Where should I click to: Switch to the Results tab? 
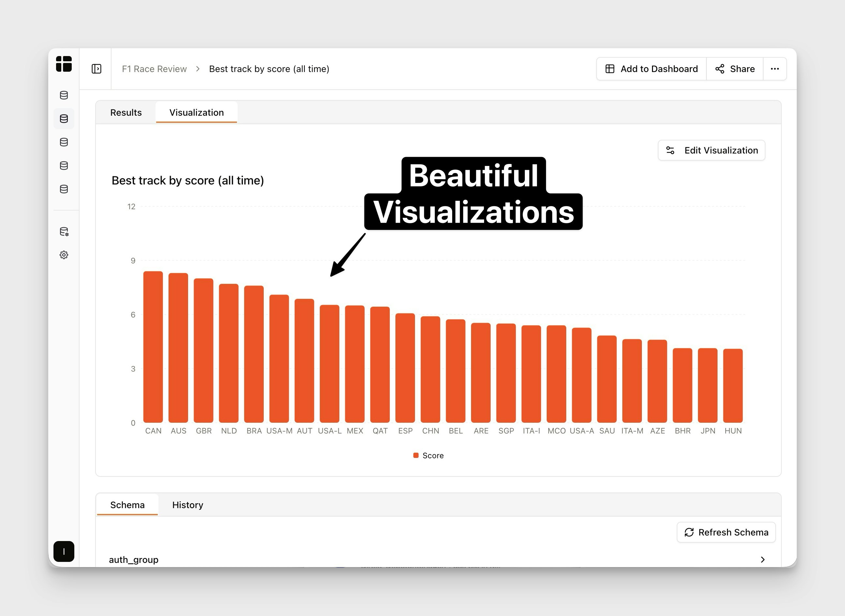(x=126, y=113)
